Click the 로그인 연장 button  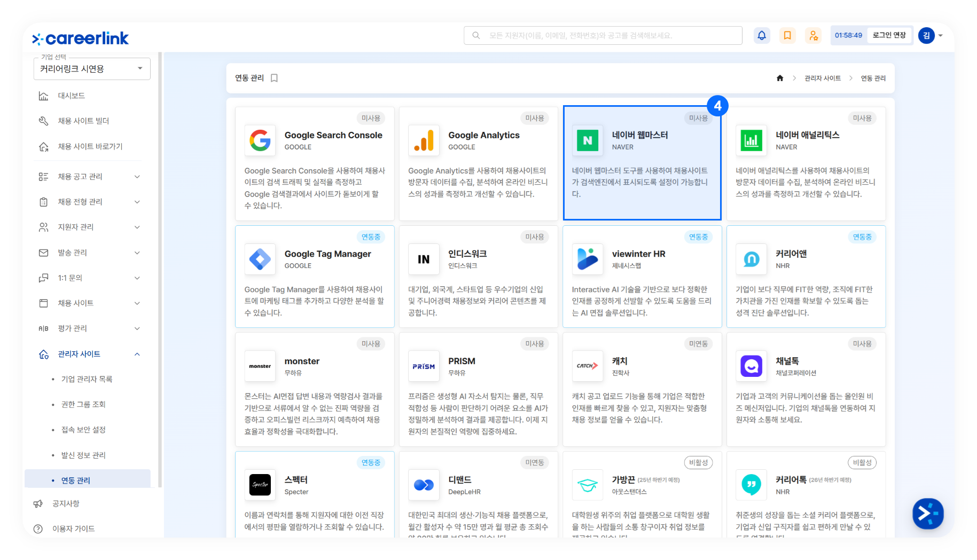pyautogui.click(x=889, y=35)
